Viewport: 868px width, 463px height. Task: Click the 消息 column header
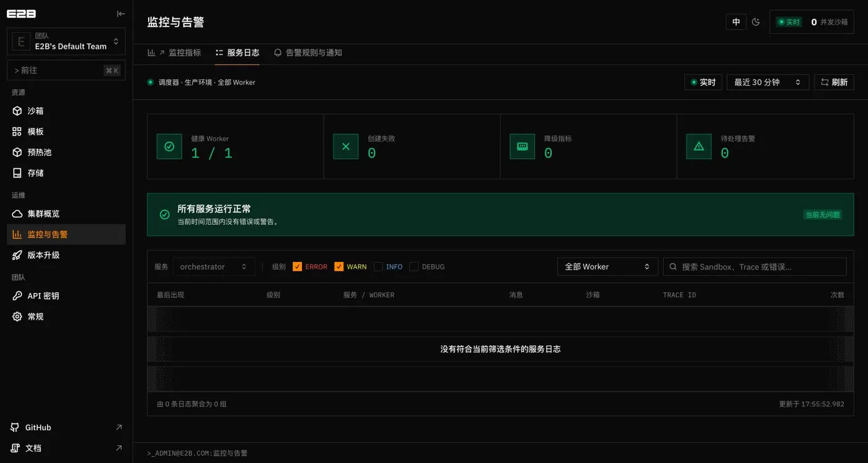point(516,295)
